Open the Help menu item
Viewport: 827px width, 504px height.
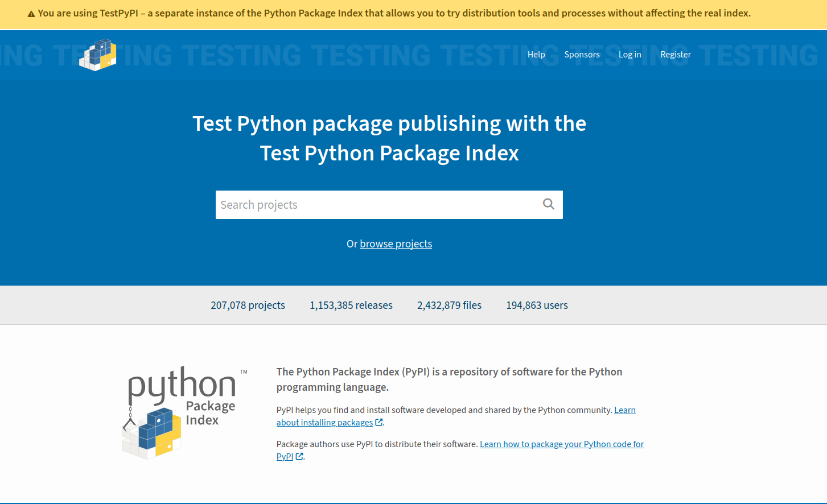point(536,55)
